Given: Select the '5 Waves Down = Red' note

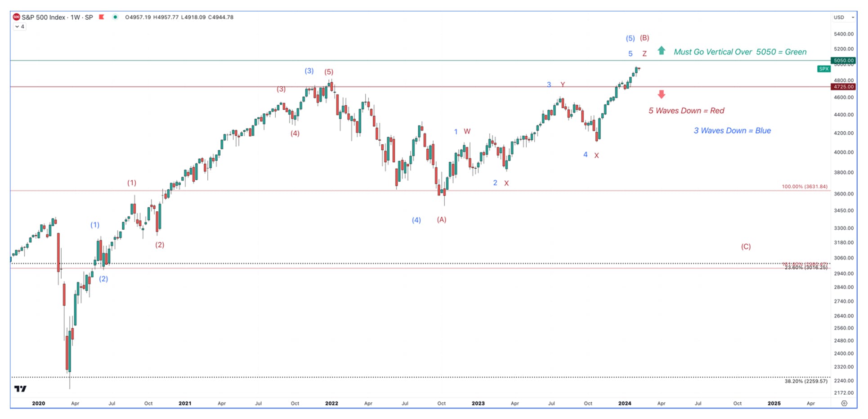Looking at the screenshot, I should 686,111.
